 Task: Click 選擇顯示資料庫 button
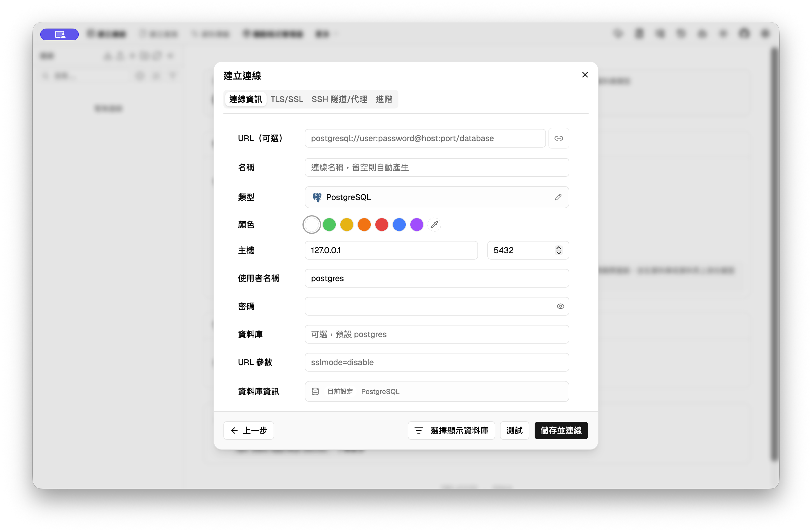coord(452,430)
